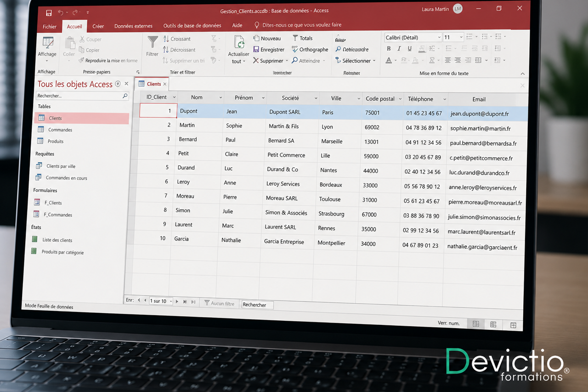Expand the Nom column filter arrow

pyautogui.click(x=220, y=98)
